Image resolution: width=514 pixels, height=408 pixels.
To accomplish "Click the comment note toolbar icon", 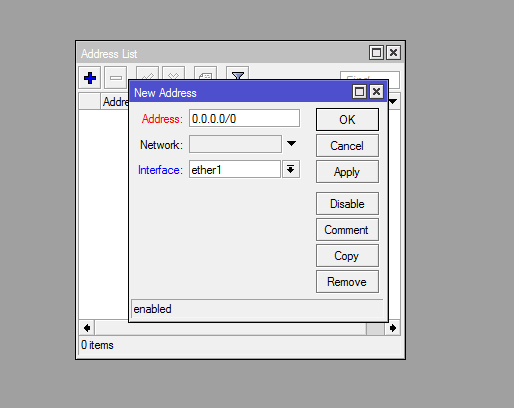I will pyautogui.click(x=205, y=73).
